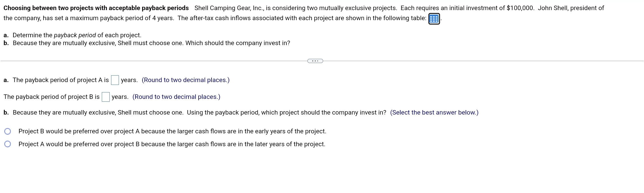
Task: Select the 'Project B would be preferred' radio button
Action: tap(8, 131)
